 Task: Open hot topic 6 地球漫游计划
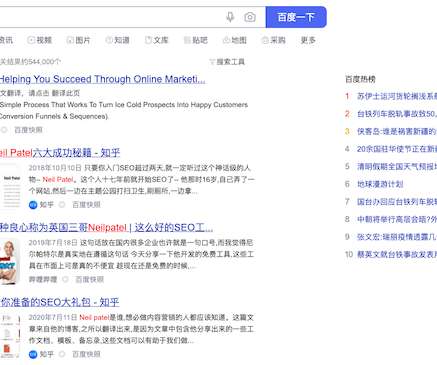coord(380,184)
